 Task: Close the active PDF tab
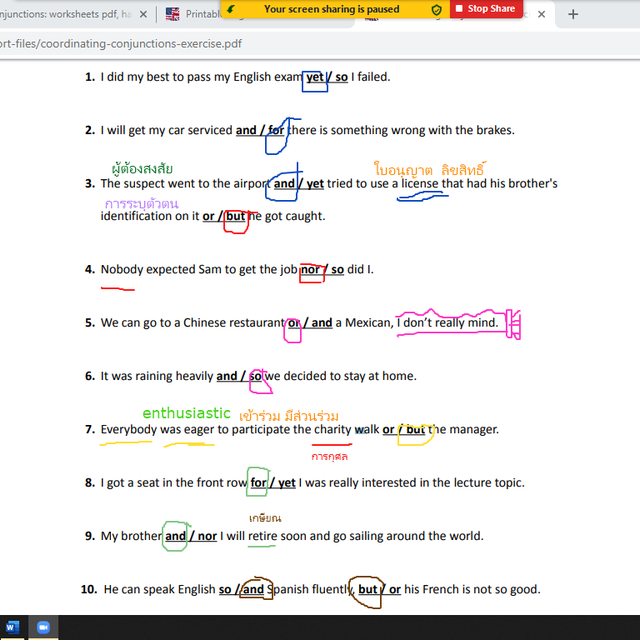pyautogui.click(x=542, y=14)
